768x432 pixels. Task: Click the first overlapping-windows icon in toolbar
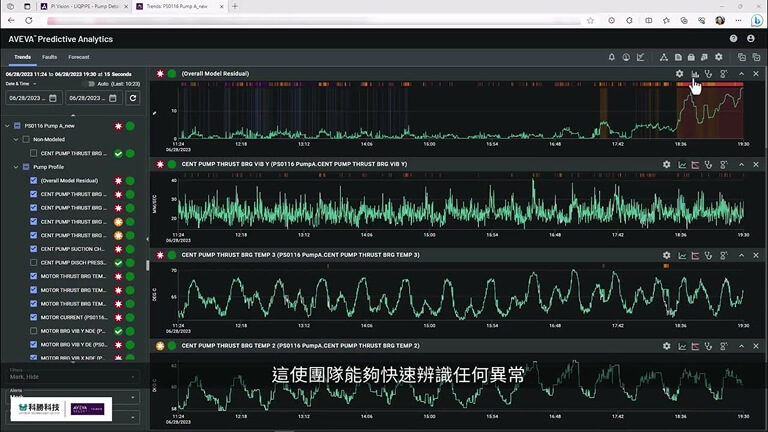tap(742, 57)
